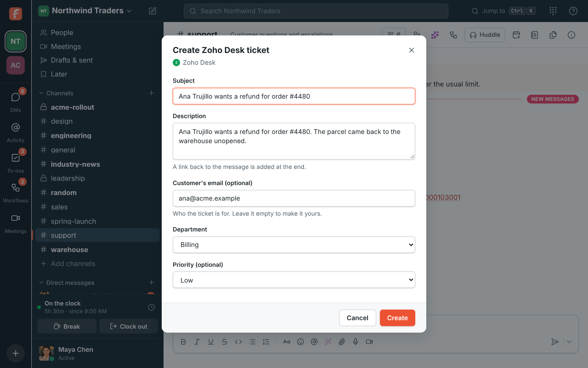588x368 pixels.
Task: Select the NT workspace avatar
Action: [x=15, y=41]
